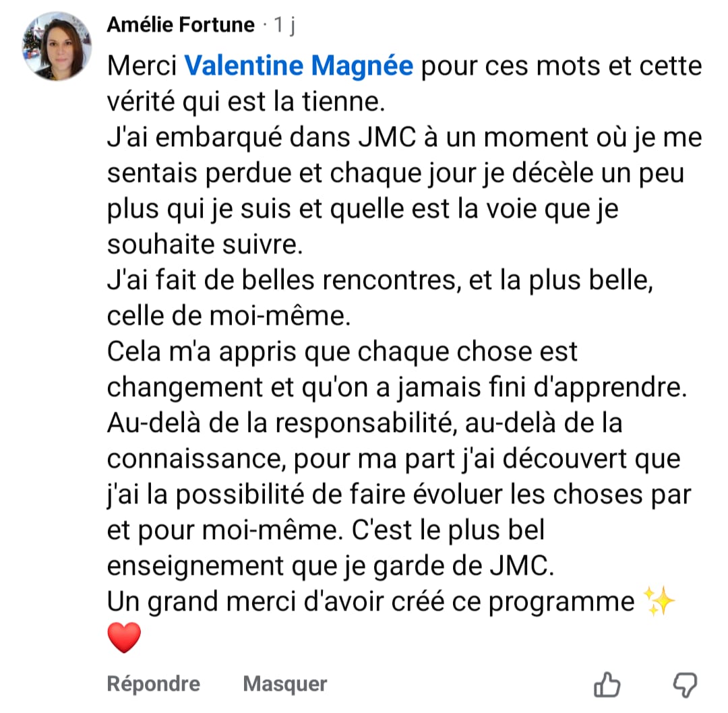Click the text 'souhaite suivre.'
The image size is (728, 713).
(205, 245)
